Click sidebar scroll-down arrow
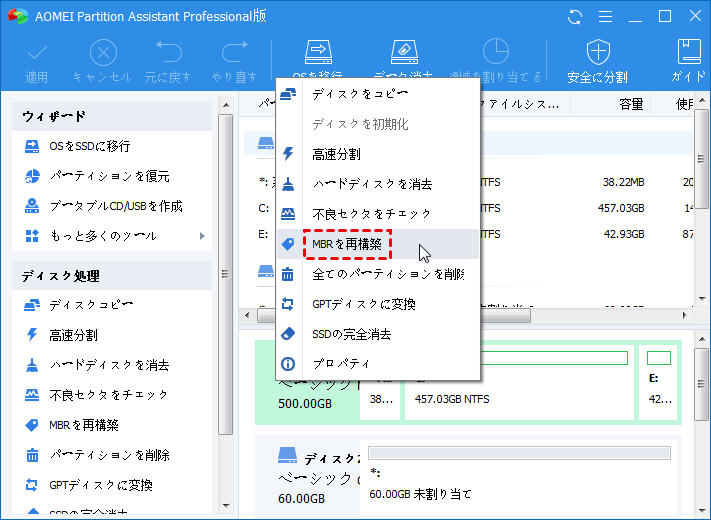The width and height of the screenshot is (711, 520). (x=225, y=505)
